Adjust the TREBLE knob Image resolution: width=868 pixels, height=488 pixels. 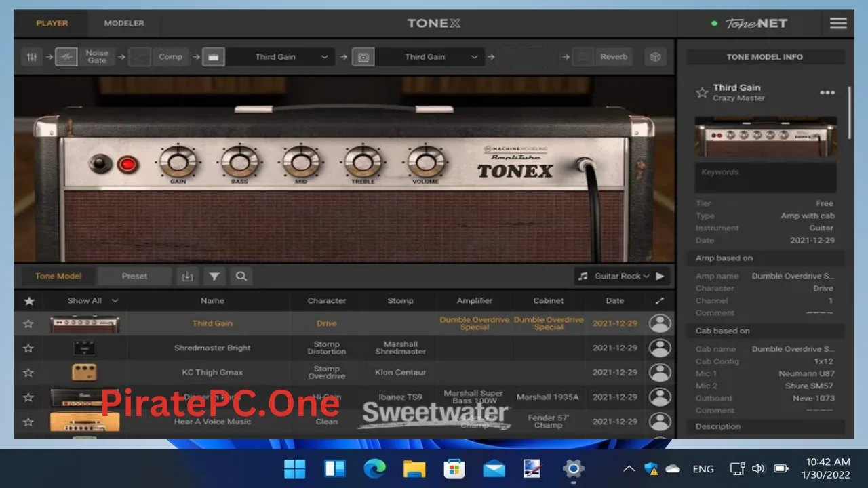click(363, 163)
